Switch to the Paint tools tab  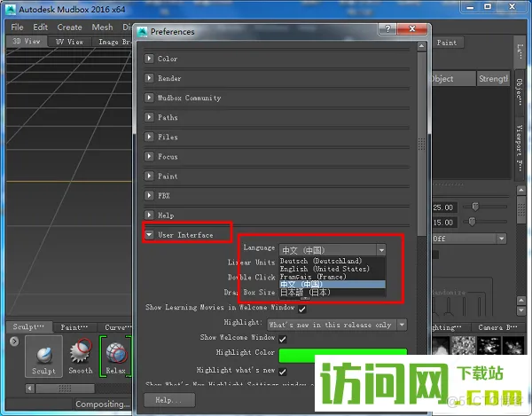pos(74,327)
